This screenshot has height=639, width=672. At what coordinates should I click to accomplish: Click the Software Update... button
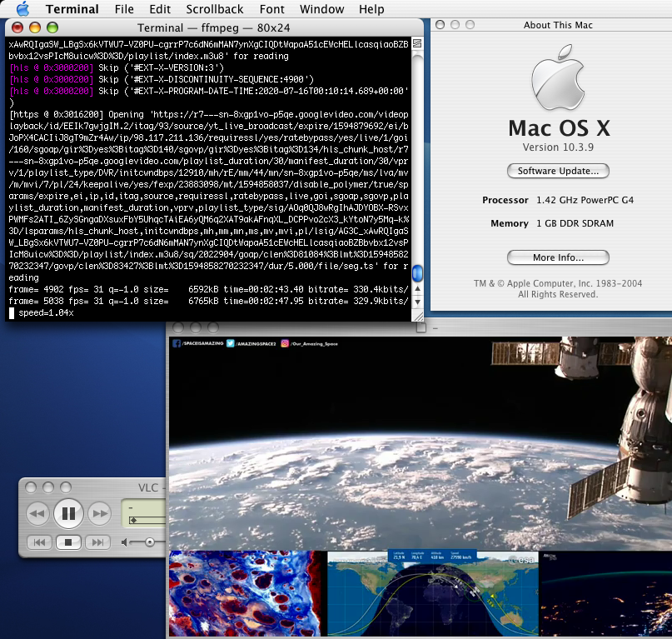[x=558, y=171]
